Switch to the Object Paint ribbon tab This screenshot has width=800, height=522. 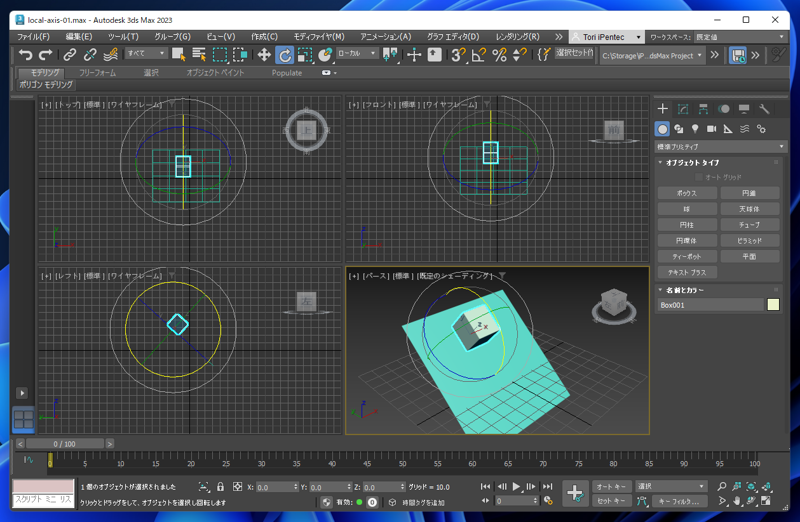215,73
